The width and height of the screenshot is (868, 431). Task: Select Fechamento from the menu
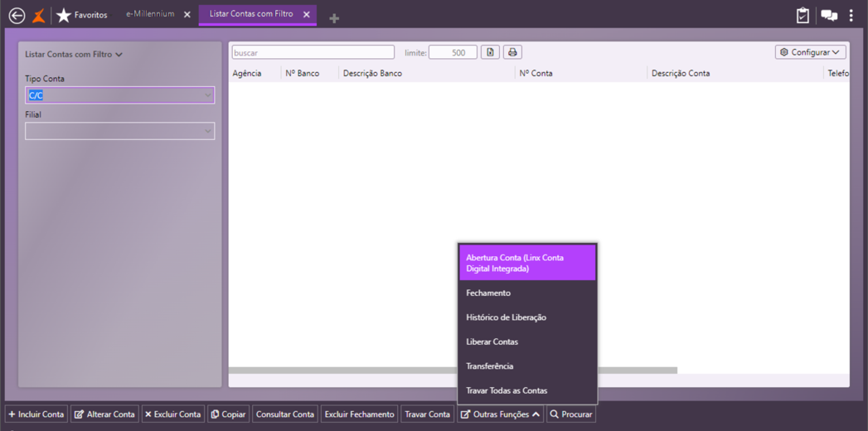coord(488,293)
